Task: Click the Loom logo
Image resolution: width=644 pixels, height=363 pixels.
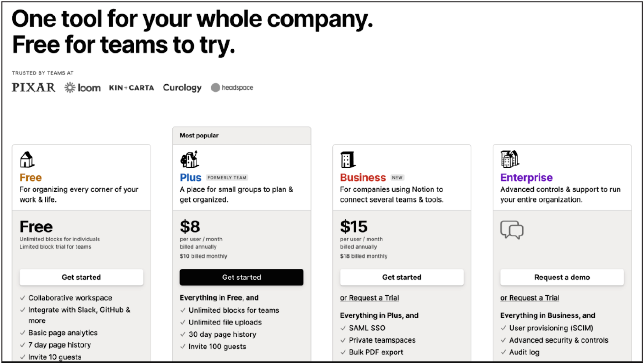Action: pyautogui.click(x=83, y=88)
